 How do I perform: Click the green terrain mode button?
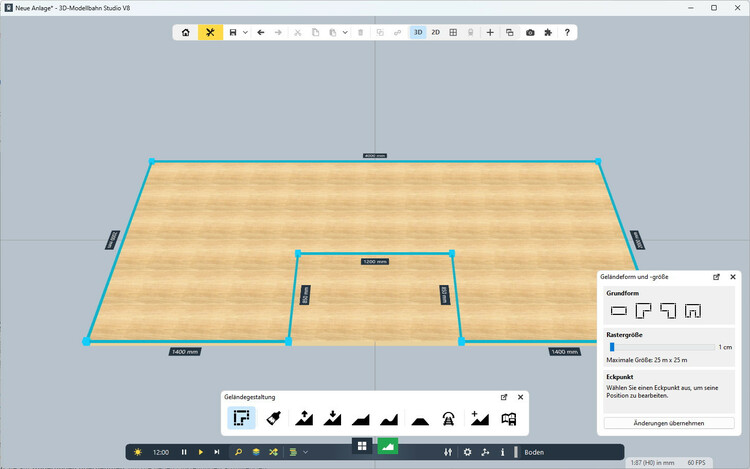click(x=388, y=447)
